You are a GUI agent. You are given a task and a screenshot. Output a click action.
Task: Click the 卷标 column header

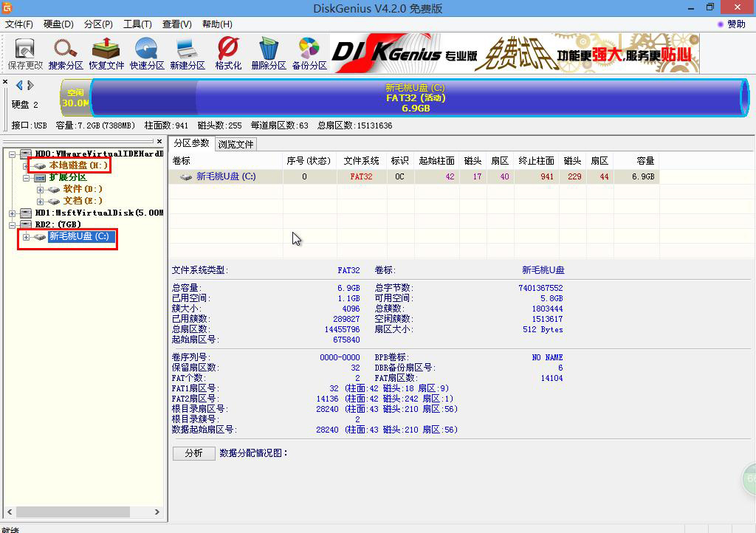pyautogui.click(x=225, y=160)
